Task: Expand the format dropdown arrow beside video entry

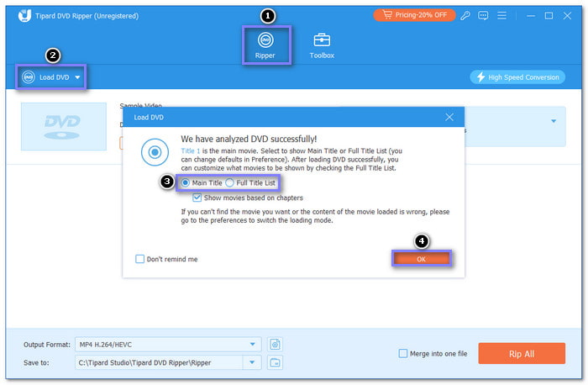Action: (x=554, y=121)
